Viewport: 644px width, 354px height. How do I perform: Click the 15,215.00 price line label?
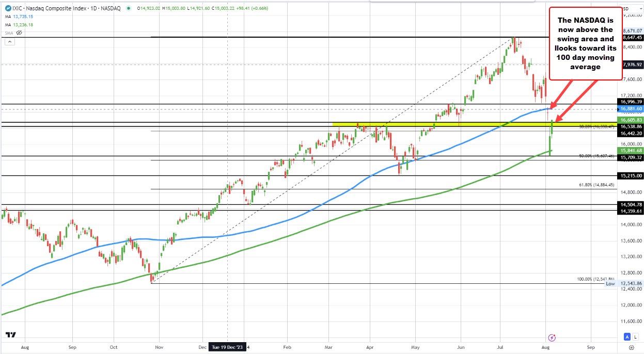click(631, 175)
